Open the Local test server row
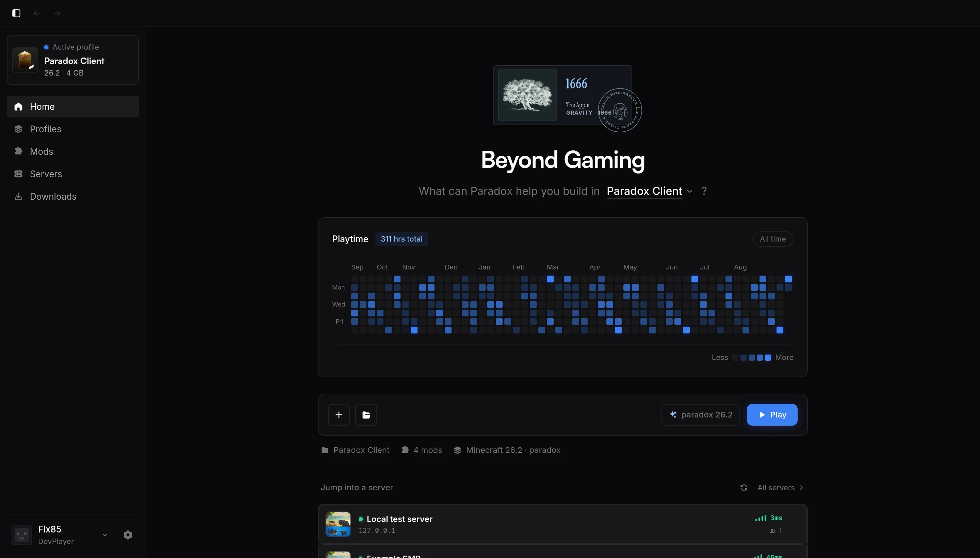This screenshot has width=980, height=558. coord(562,524)
